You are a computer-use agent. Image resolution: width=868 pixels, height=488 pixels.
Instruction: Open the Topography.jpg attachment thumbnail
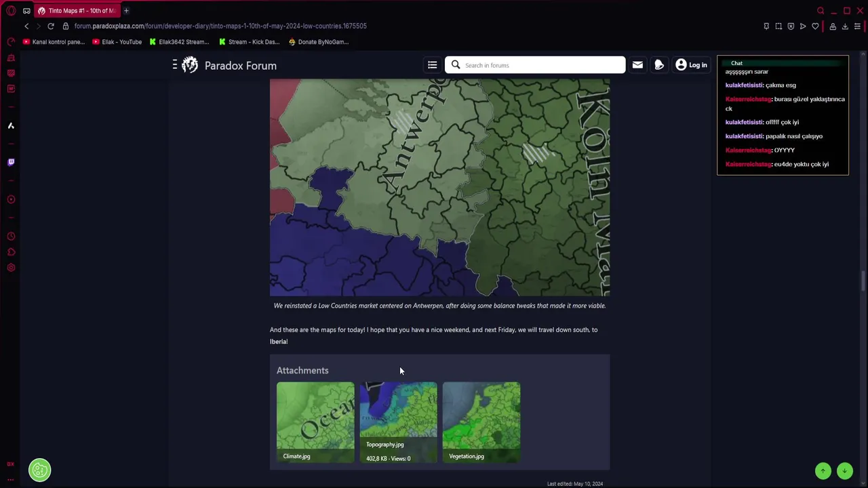pyautogui.click(x=398, y=422)
